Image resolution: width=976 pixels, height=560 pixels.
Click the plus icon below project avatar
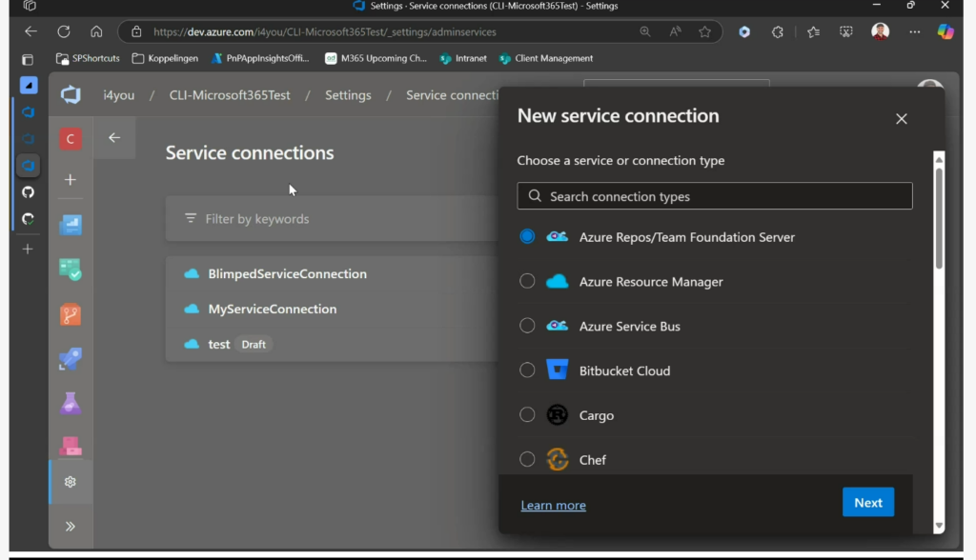(71, 180)
